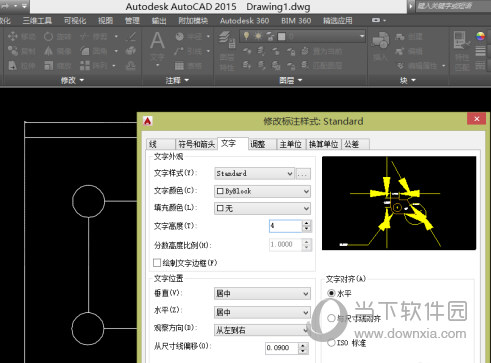Switch to the Primary Units tab
491x363 pixels.
[x=291, y=144]
